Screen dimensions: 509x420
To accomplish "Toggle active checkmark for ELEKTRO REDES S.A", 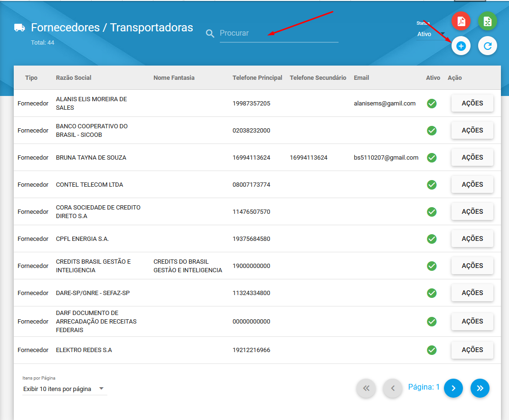I will pos(432,350).
